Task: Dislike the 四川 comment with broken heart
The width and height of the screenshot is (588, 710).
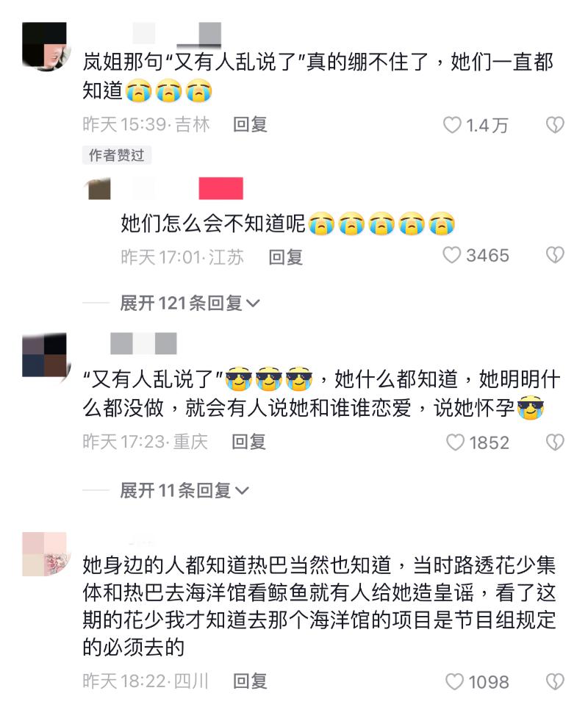Action: (555, 681)
